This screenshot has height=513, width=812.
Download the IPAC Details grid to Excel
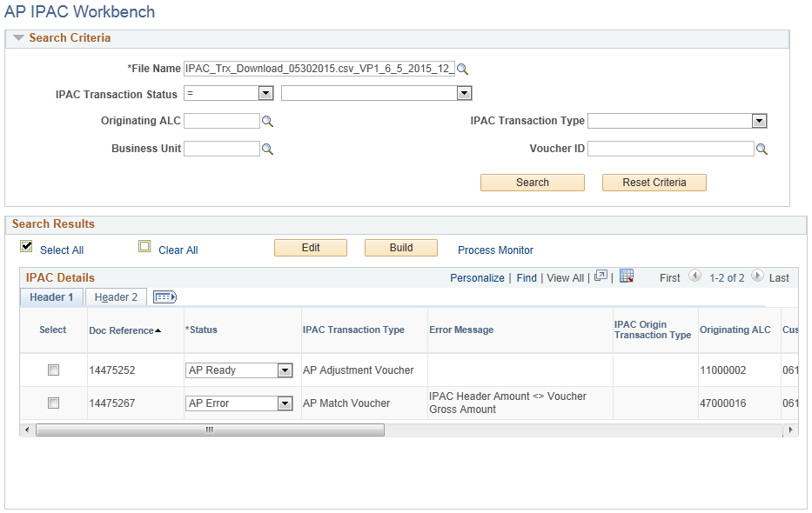tap(627, 276)
